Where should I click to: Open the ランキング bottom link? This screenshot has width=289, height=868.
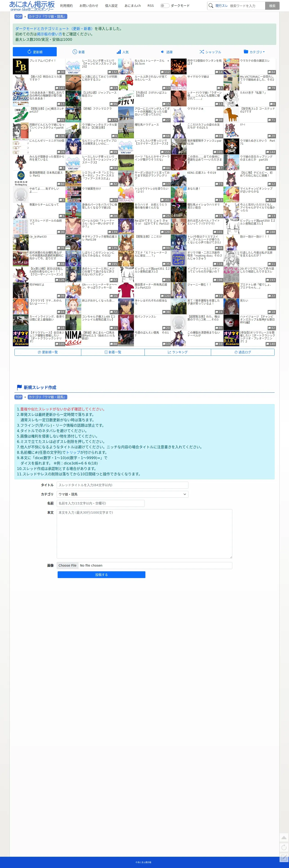[178, 352]
